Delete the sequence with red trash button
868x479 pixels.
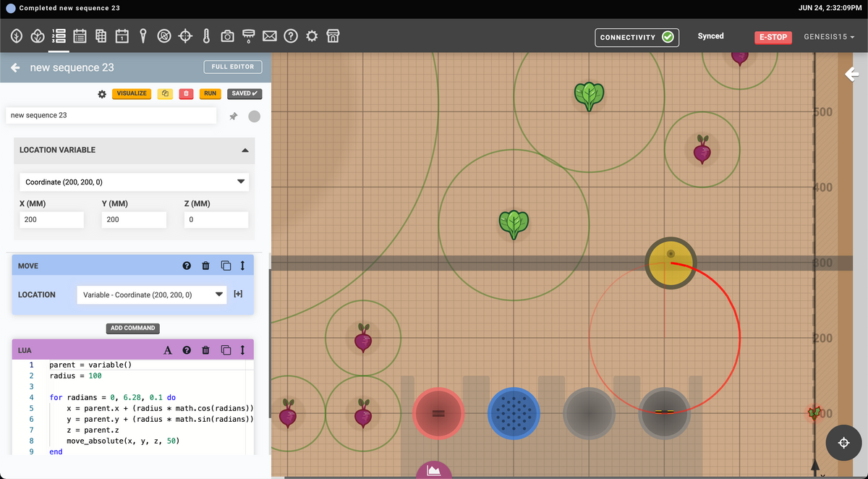pos(186,93)
